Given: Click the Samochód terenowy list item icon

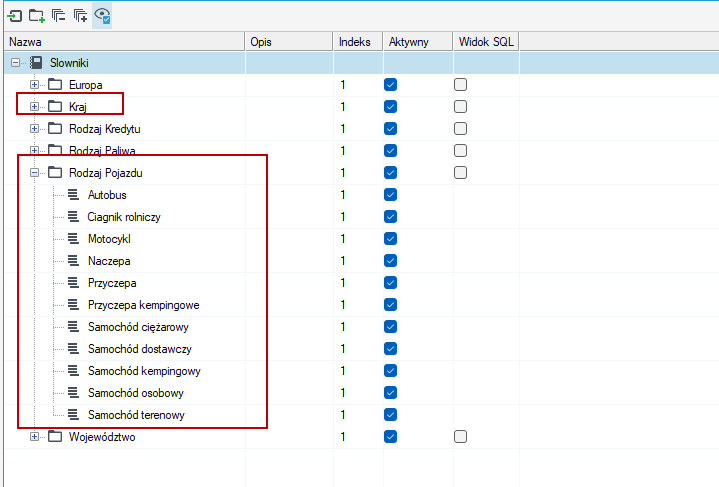Looking at the screenshot, I should tap(73, 415).
